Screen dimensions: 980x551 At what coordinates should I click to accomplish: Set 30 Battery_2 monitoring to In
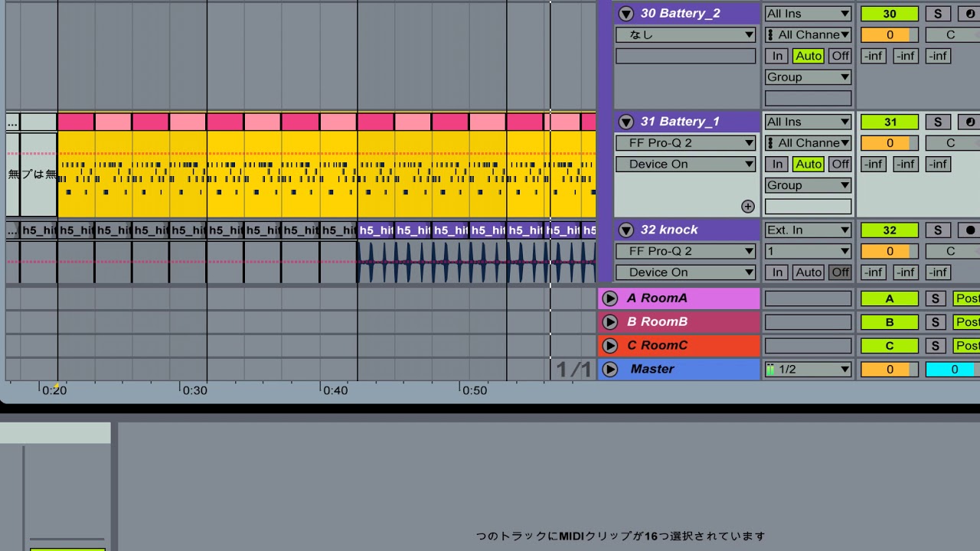click(x=777, y=56)
